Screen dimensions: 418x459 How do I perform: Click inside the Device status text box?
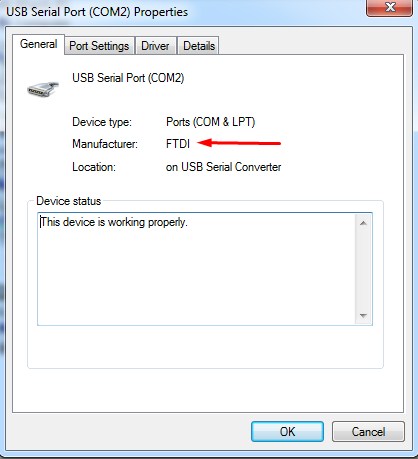tap(196, 269)
